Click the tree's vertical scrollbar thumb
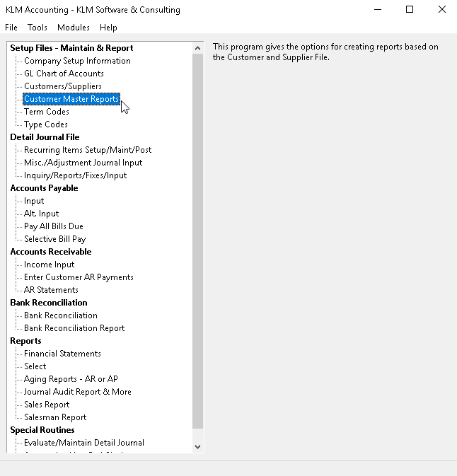Image resolution: width=457 pixels, height=476 pixels. pos(197,241)
